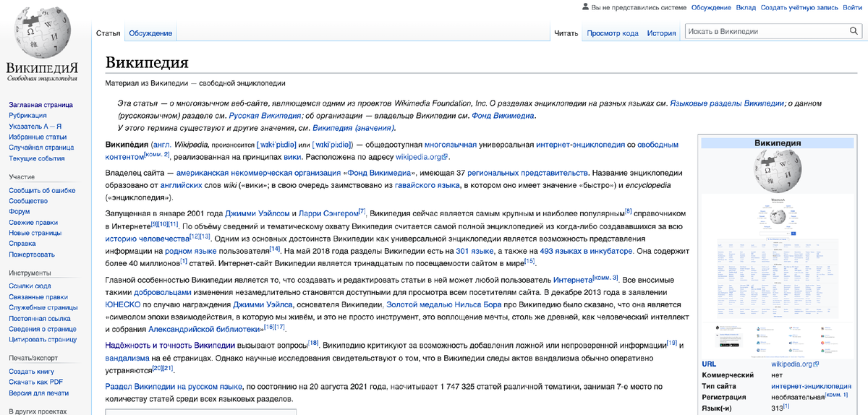This screenshot has height=415, width=868.
Task: Open '493 языках в инкубаторе' link
Action: pos(587,251)
